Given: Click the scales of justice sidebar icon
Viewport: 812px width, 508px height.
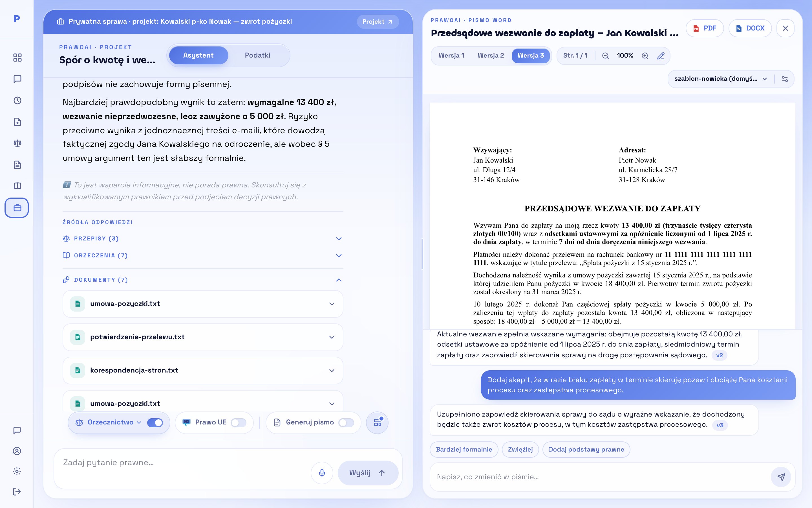Looking at the screenshot, I should point(17,143).
